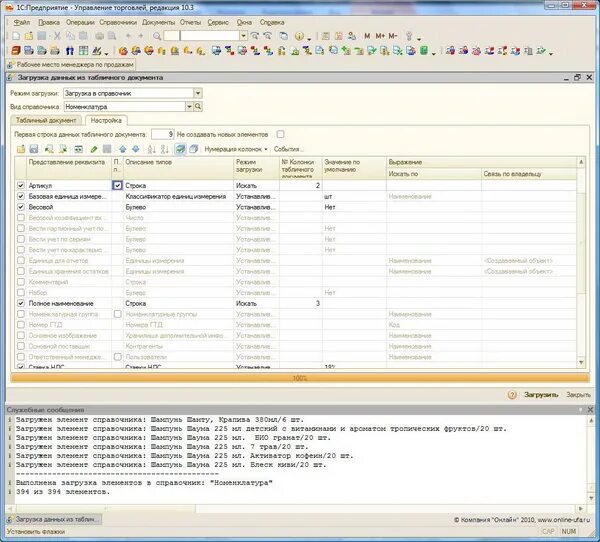Open 'Рабочее место менеджера по продажам' panel button

pyautogui.click(x=71, y=65)
